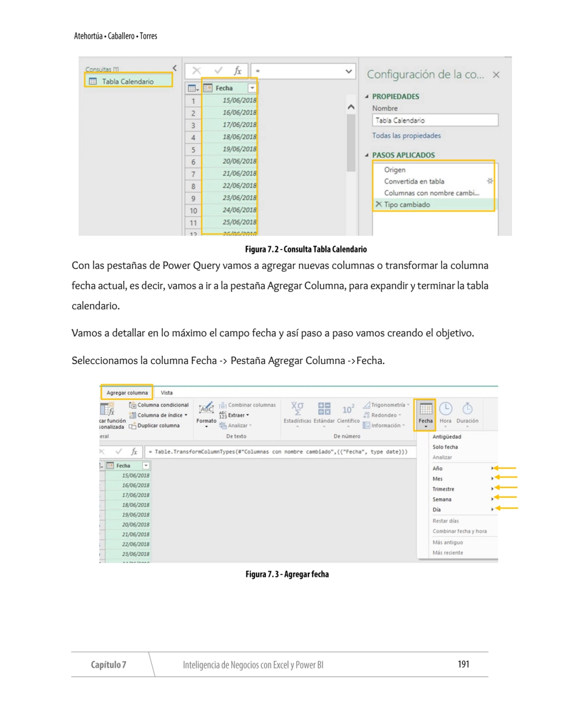
Task: Open the Fecha column filter dropdown in Figure 7.3
Action: click(146, 466)
